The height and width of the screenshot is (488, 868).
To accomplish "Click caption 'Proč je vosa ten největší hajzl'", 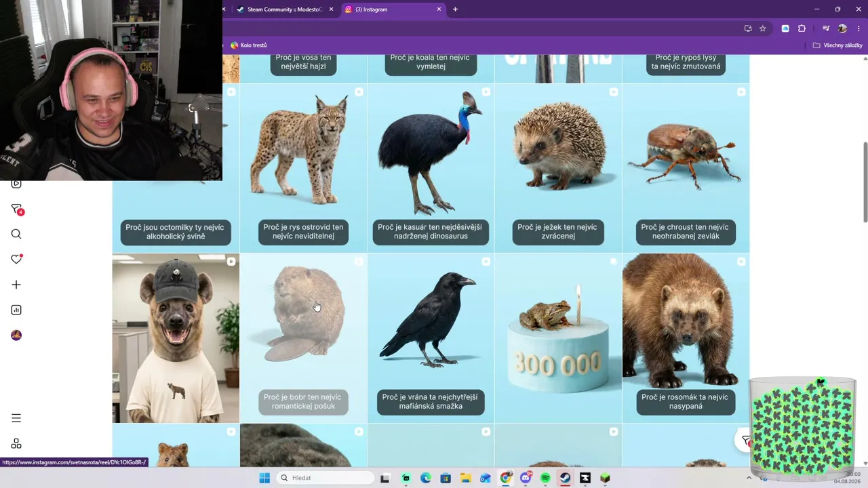I will (x=303, y=62).
